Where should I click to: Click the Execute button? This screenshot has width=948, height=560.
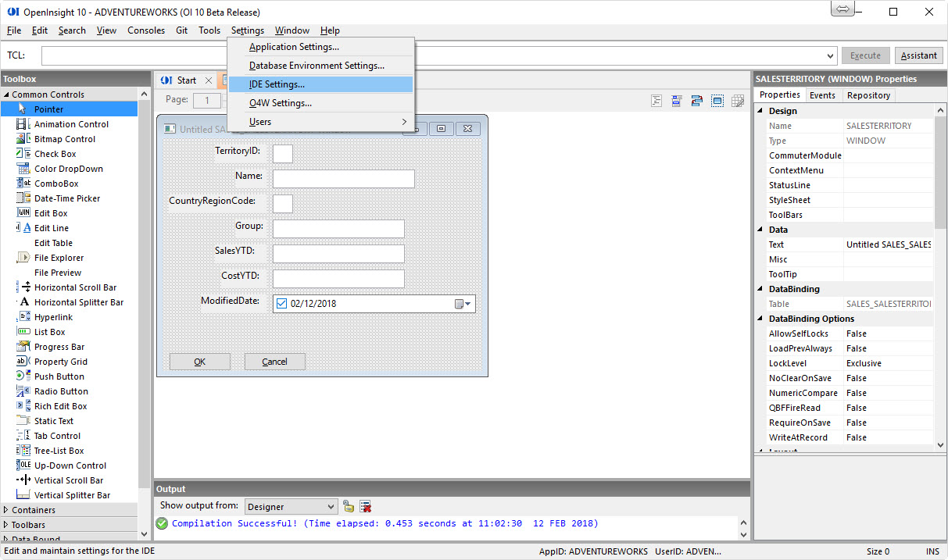865,55
